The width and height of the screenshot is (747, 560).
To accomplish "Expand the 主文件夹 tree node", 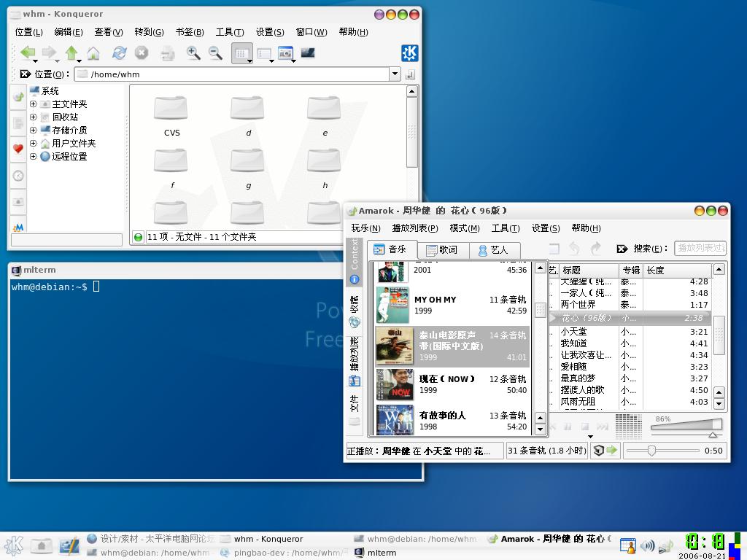I will (33, 104).
